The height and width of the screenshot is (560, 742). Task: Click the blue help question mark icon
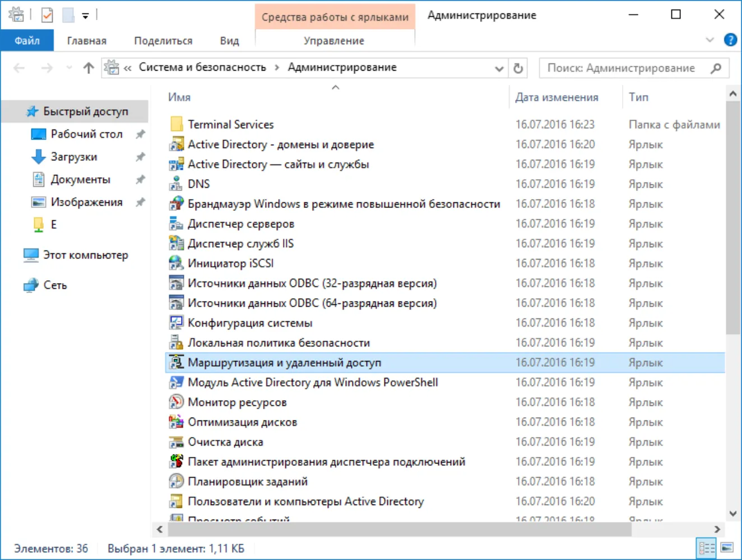(730, 40)
